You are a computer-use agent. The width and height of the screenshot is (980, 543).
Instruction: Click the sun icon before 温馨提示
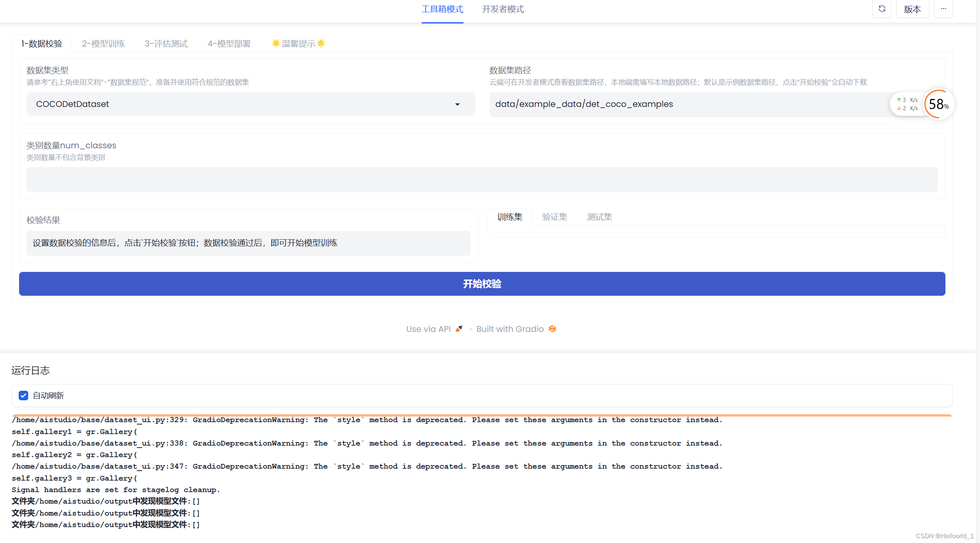click(276, 43)
